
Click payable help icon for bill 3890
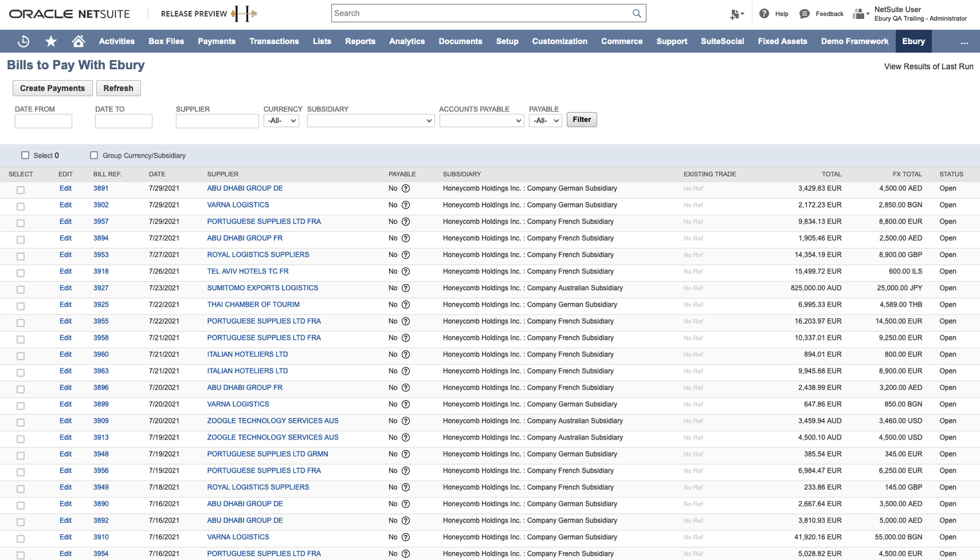point(405,504)
